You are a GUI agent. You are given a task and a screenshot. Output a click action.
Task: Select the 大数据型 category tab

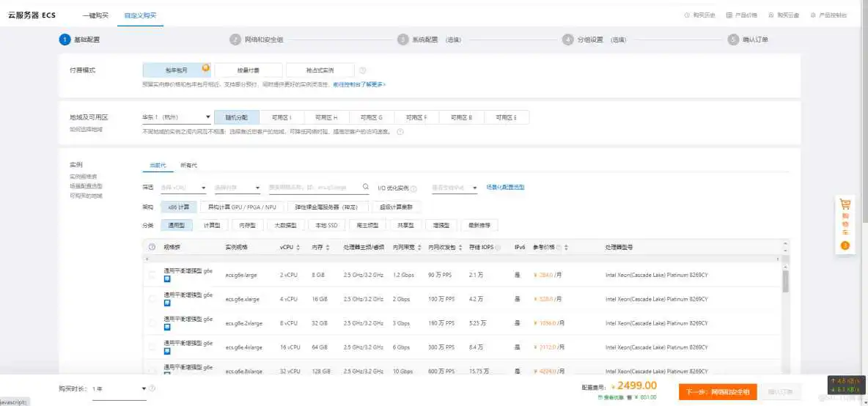[286, 225]
